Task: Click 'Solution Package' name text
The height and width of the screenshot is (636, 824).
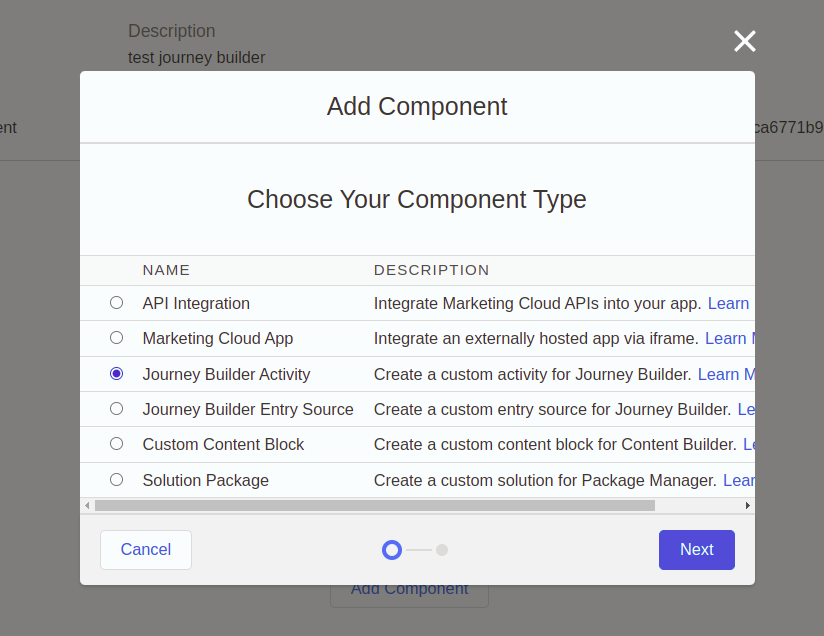Action: coord(205,480)
